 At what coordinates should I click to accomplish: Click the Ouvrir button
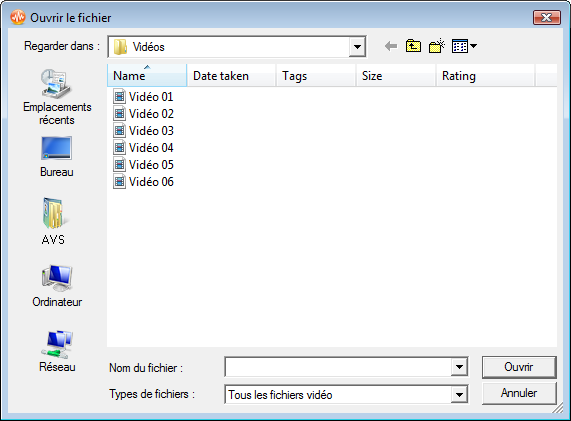coord(519,367)
